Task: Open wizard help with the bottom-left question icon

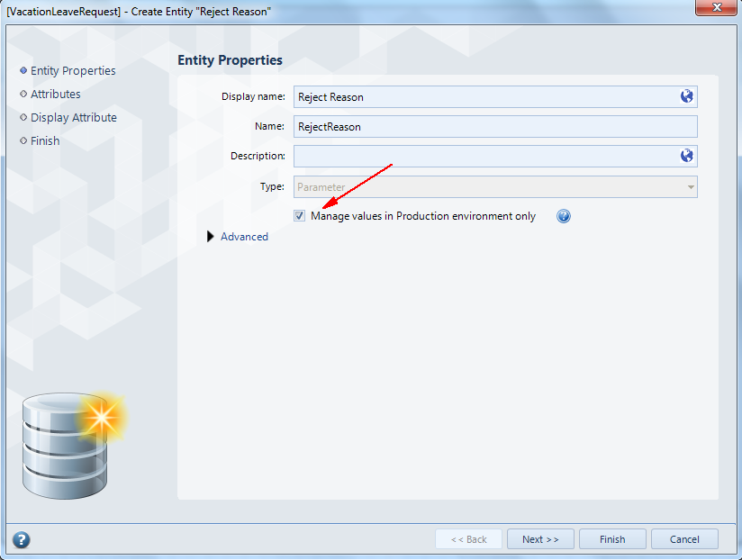Action: click(x=22, y=539)
